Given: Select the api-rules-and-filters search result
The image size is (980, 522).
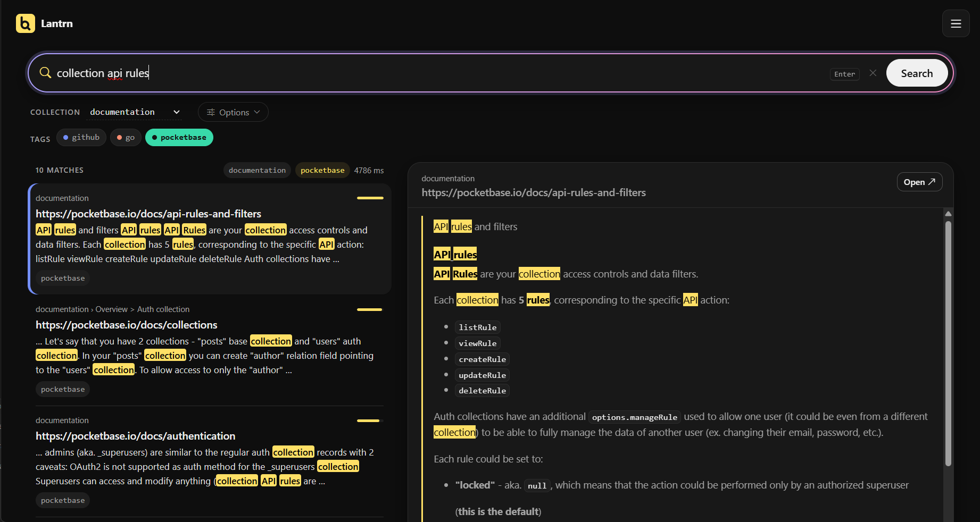Looking at the screenshot, I should (x=210, y=239).
